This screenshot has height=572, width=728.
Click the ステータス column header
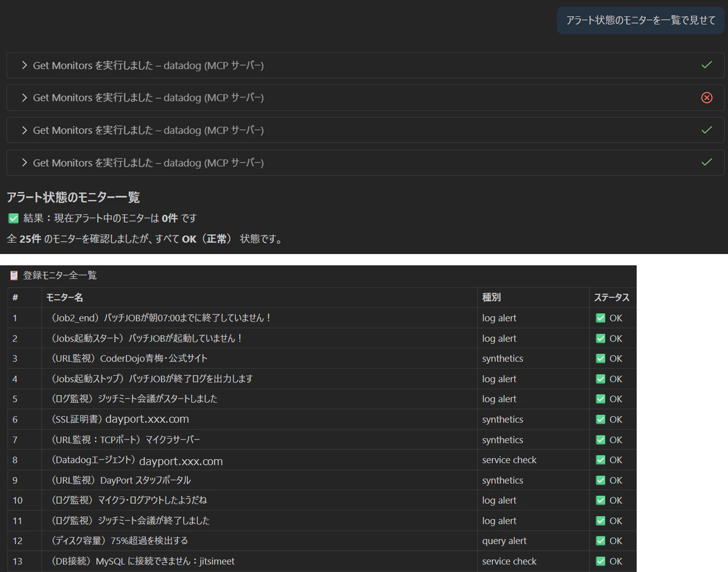pyautogui.click(x=611, y=298)
